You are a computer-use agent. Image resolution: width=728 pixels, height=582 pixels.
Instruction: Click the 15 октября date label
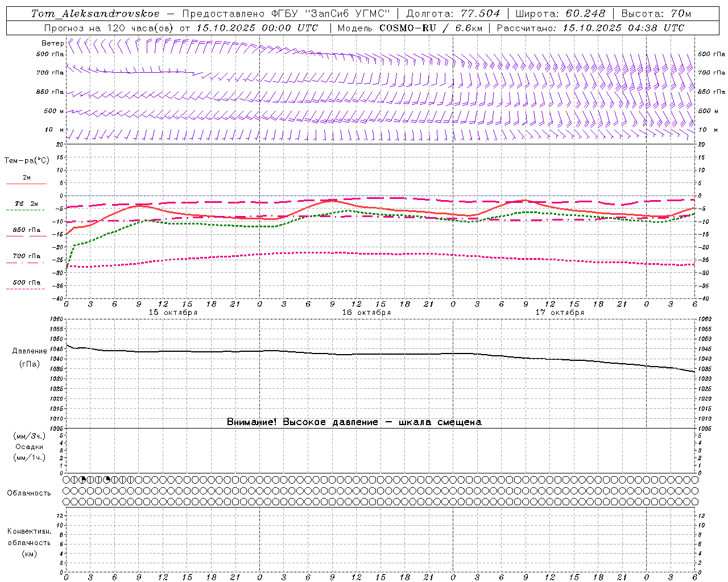173,313
